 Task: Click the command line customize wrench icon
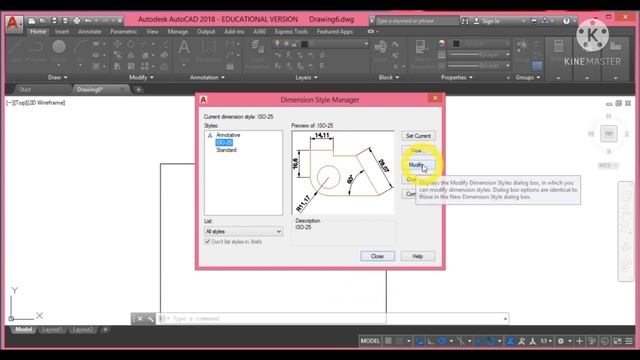click(x=150, y=319)
